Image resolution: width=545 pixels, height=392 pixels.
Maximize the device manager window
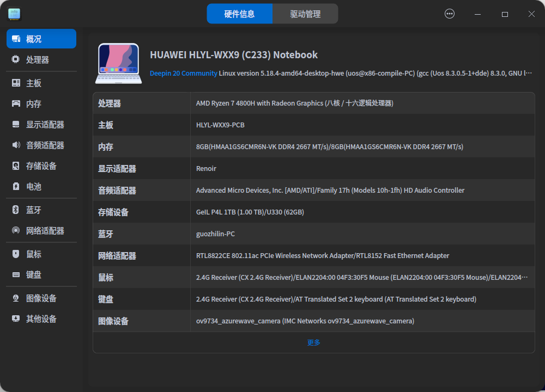click(x=505, y=14)
